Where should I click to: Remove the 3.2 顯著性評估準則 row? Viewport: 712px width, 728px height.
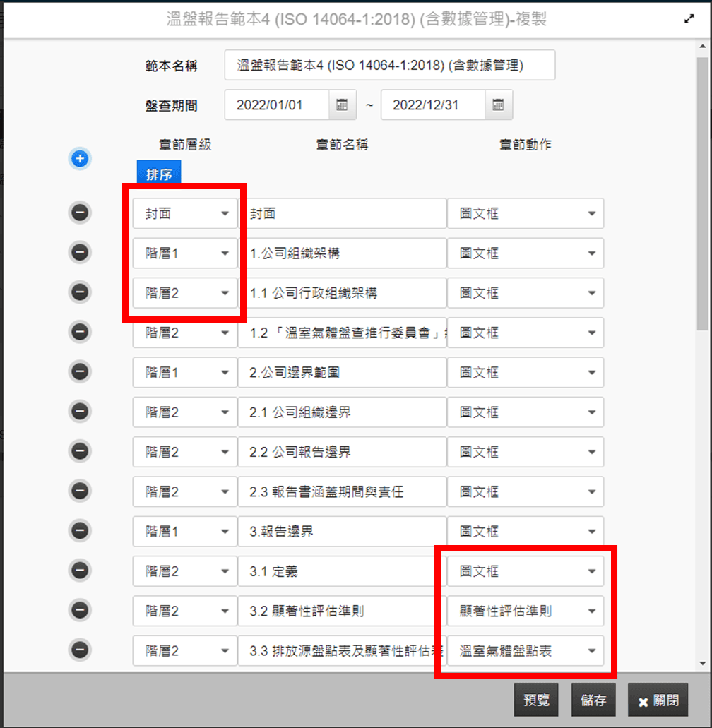pyautogui.click(x=80, y=610)
